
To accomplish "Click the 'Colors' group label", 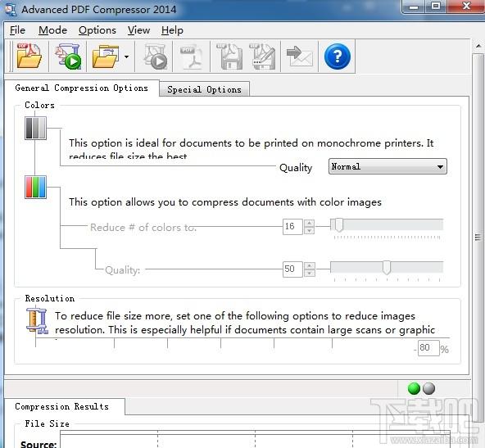I will click(39, 105).
